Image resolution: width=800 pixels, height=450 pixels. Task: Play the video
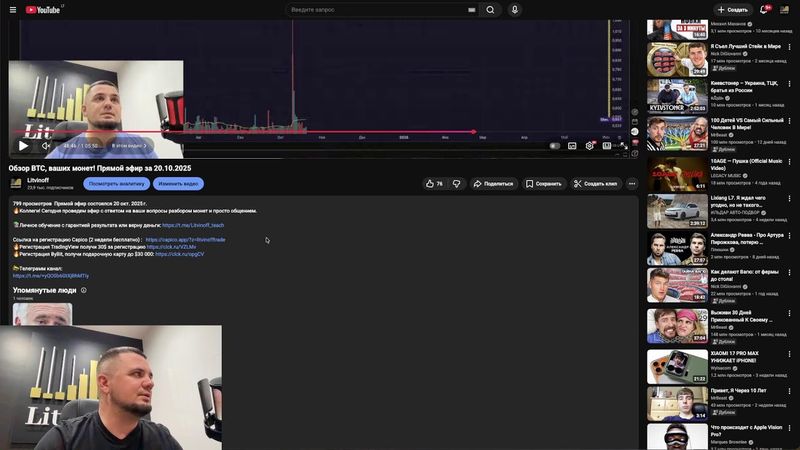click(23, 145)
